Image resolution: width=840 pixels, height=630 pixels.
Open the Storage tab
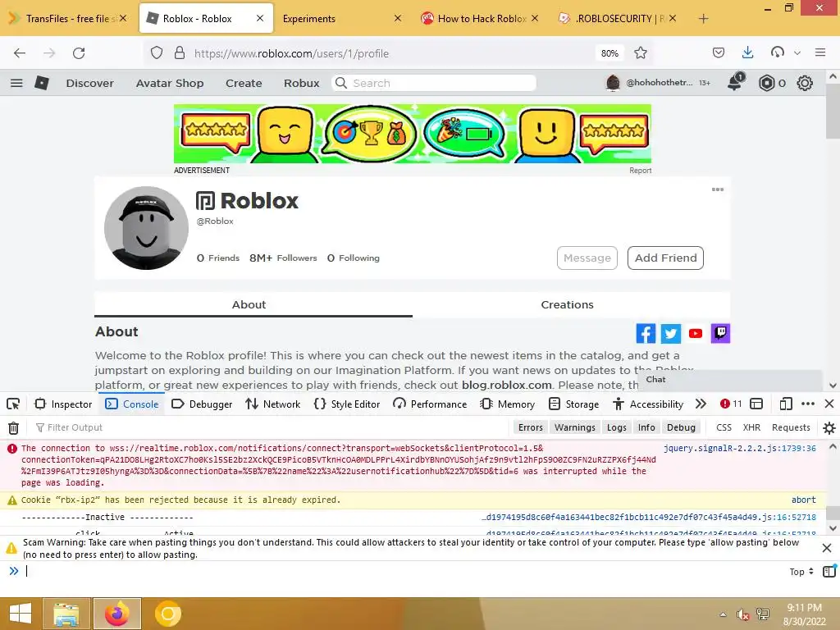573,404
